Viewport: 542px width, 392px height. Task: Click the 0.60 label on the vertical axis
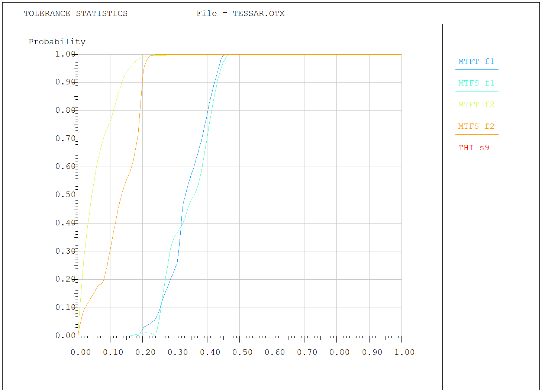point(65,167)
